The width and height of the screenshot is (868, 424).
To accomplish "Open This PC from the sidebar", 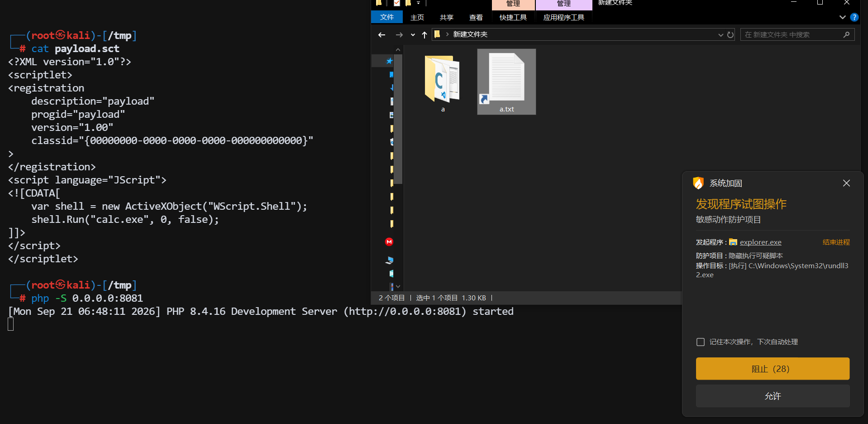I will [389, 260].
